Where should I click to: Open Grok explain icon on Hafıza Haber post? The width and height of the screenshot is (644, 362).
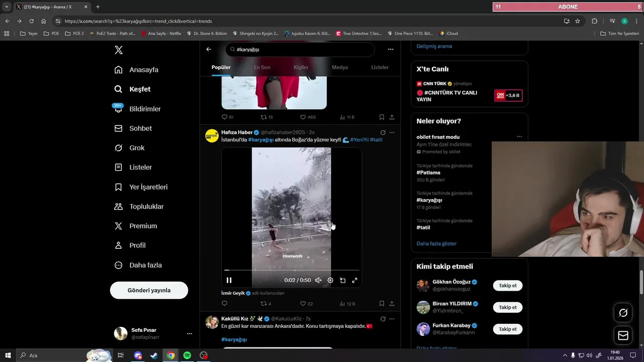click(x=383, y=132)
